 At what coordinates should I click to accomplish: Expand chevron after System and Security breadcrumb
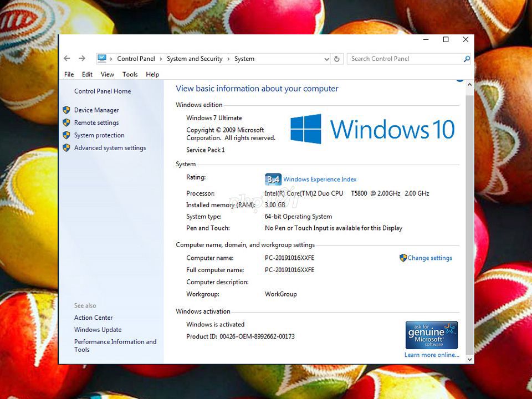pos(228,59)
